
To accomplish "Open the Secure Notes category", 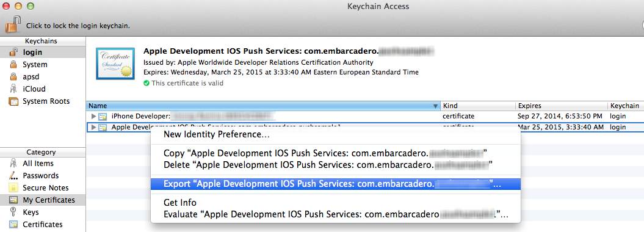I will 43,188.
